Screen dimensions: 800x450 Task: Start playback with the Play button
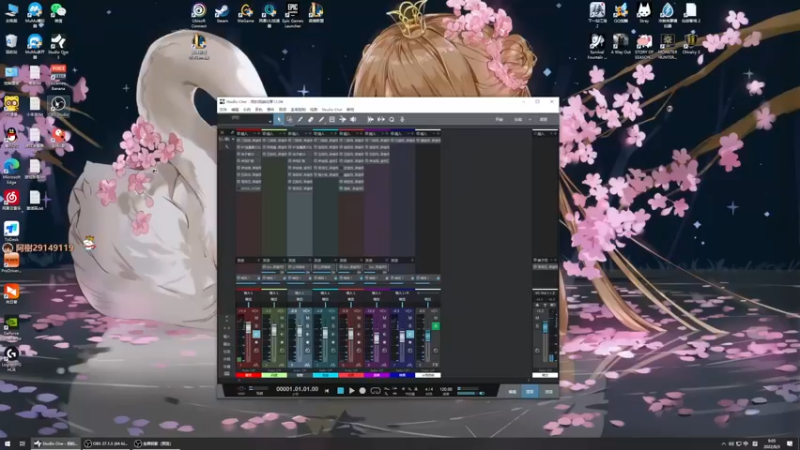(x=352, y=390)
